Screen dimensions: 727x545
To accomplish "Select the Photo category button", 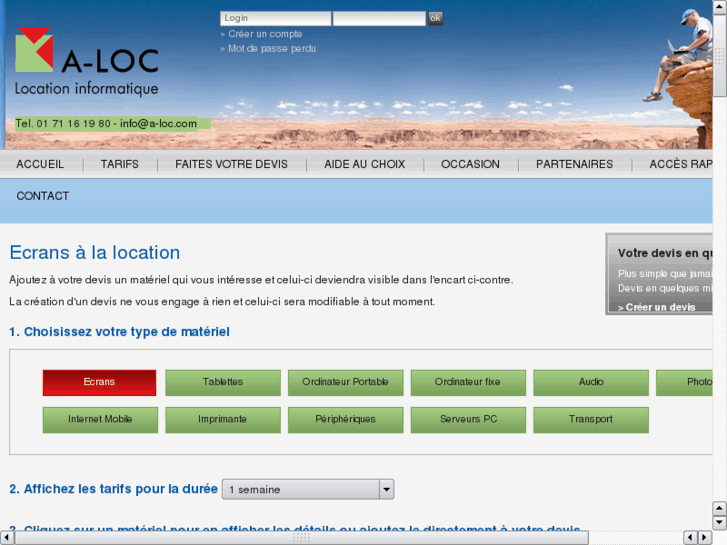I will 684,383.
